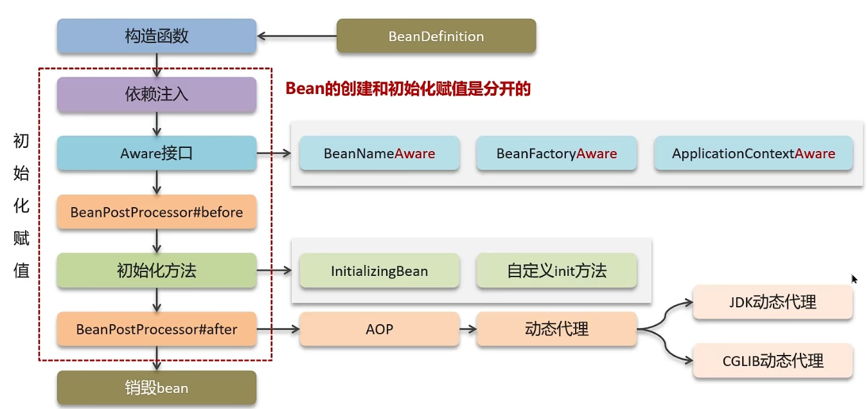This screenshot has width=868, height=409.
Task: Click the 构造函数 box
Action: click(x=156, y=36)
